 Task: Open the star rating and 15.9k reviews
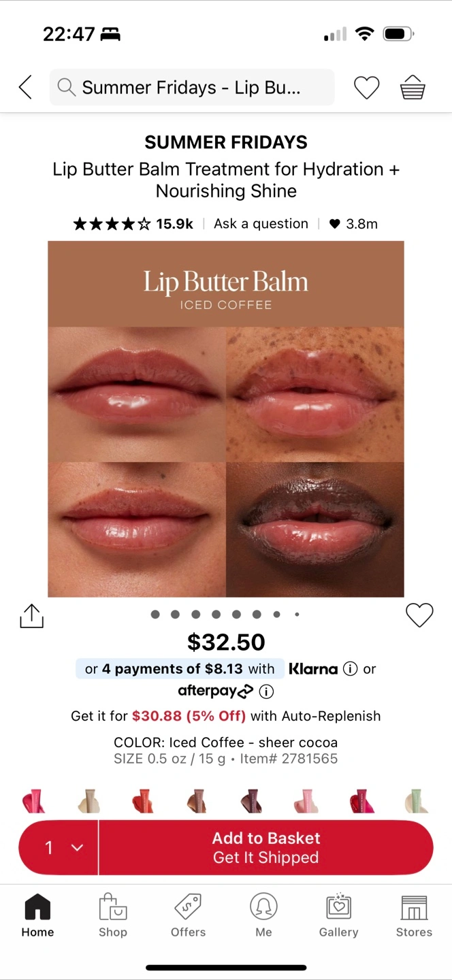(133, 224)
